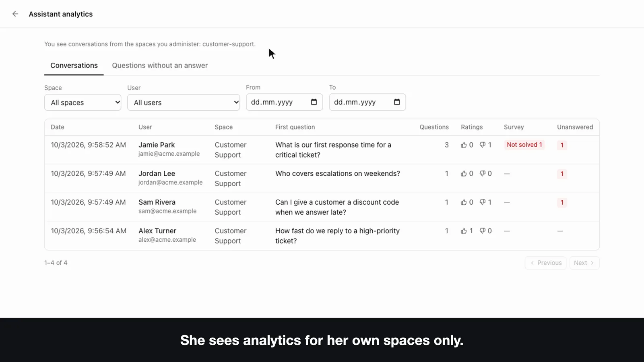Viewport: 644px width, 362px height.
Task: Click question about customer discount code
Action: pos(337,207)
